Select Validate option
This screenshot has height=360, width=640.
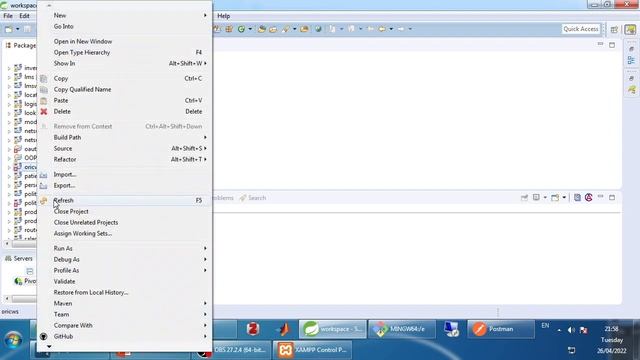[x=64, y=282]
